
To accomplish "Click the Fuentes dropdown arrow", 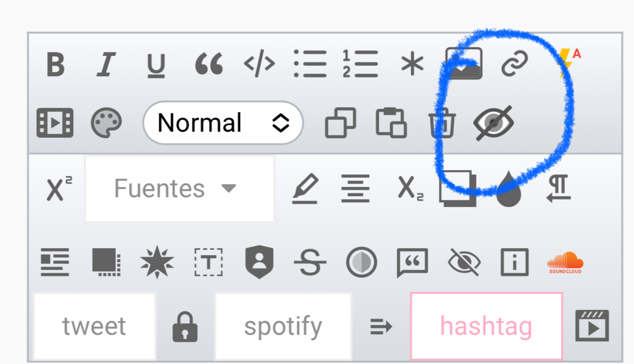I will (229, 188).
